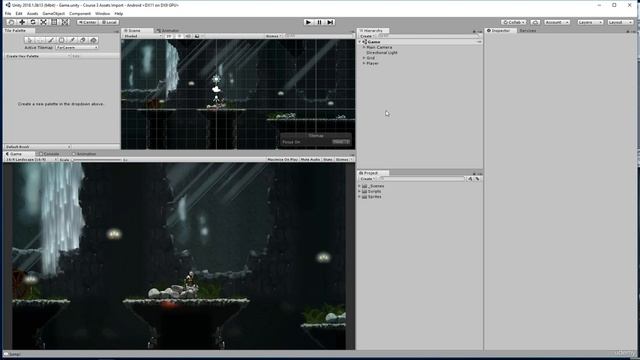Choose Tile Palette eraser tool
Viewport: 640px width, 360px height.
point(82,40)
